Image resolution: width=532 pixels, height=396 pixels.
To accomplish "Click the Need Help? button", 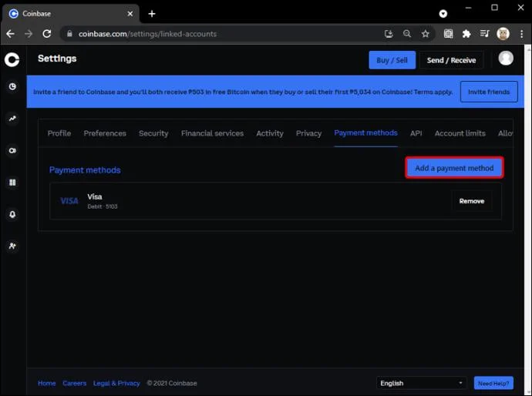I will tap(493, 384).
